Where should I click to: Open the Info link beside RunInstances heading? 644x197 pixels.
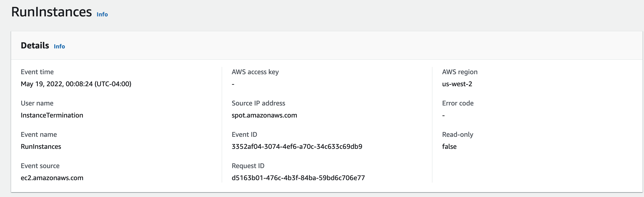coord(102,14)
